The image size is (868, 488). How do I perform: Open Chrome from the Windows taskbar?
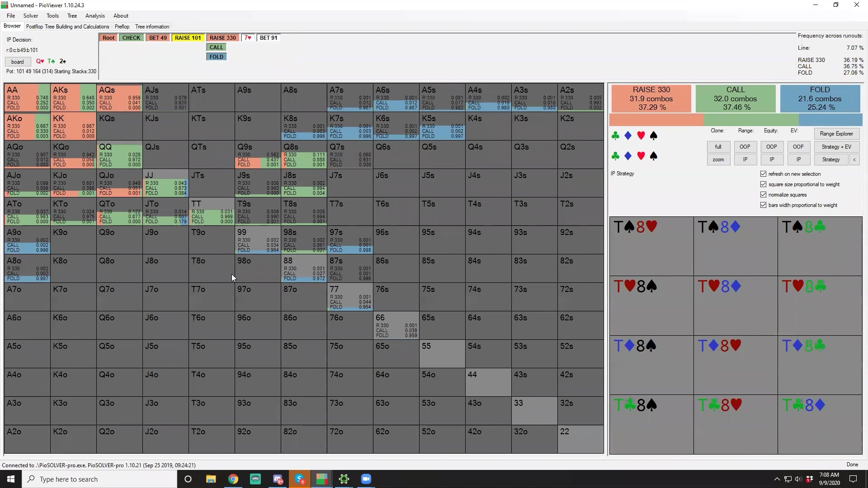233,479
